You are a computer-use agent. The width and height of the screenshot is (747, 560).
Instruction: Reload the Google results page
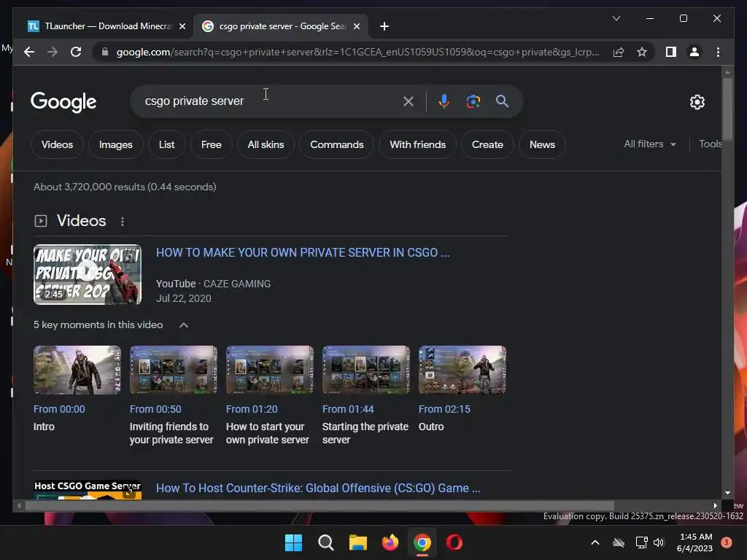point(76,52)
